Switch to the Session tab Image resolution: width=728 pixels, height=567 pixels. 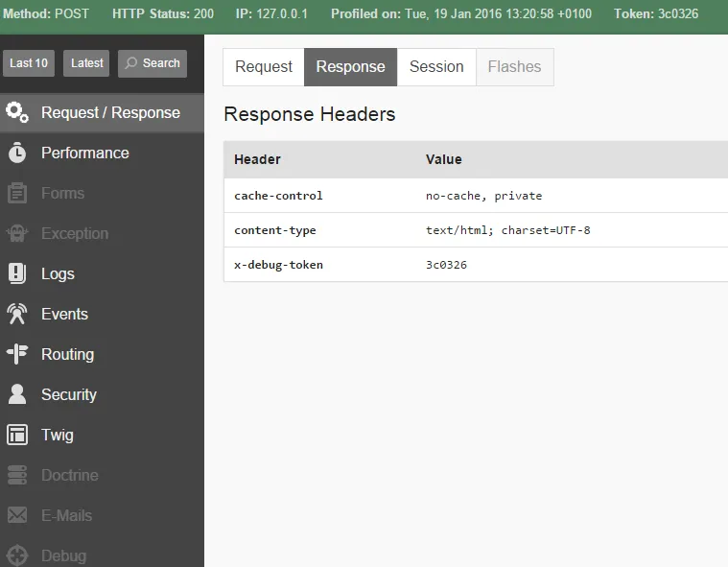[436, 67]
